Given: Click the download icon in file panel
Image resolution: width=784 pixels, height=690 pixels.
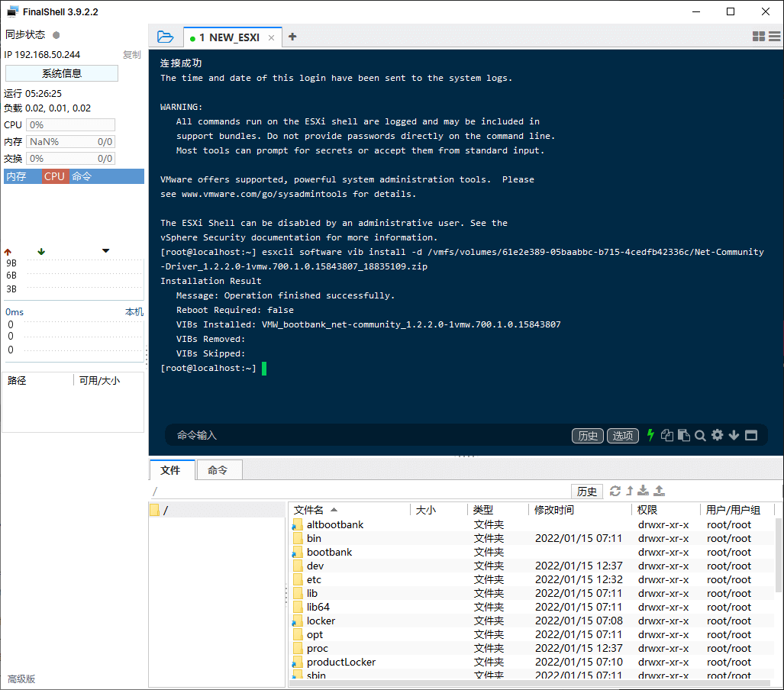Looking at the screenshot, I should 644,491.
